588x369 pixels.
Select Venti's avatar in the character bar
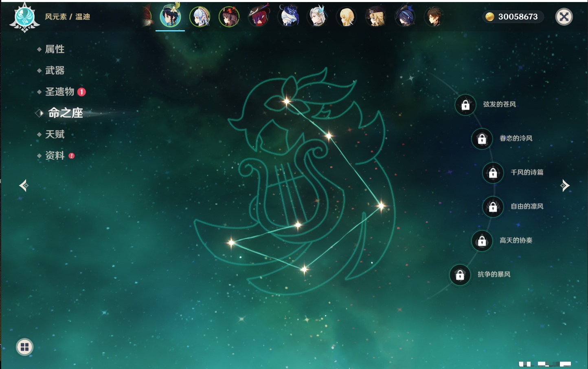(x=170, y=16)
